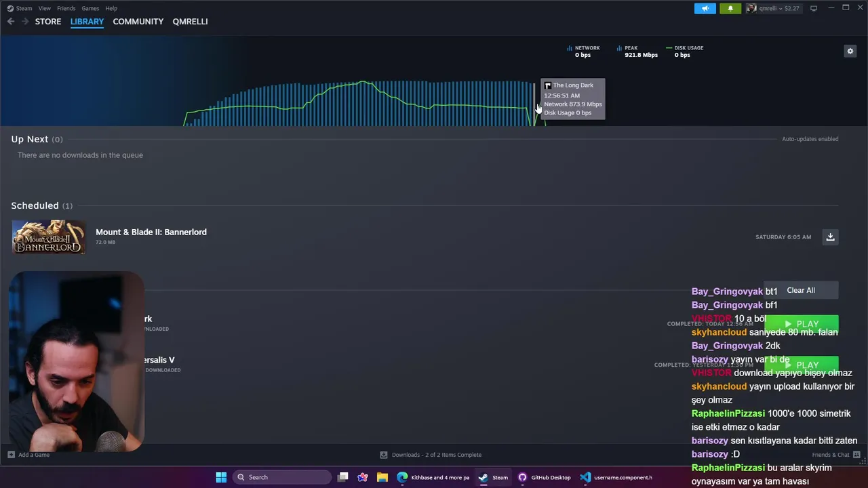
Task: Click the Network 0 bps stat
Action: pyautogui.click(x=583, y=52)
